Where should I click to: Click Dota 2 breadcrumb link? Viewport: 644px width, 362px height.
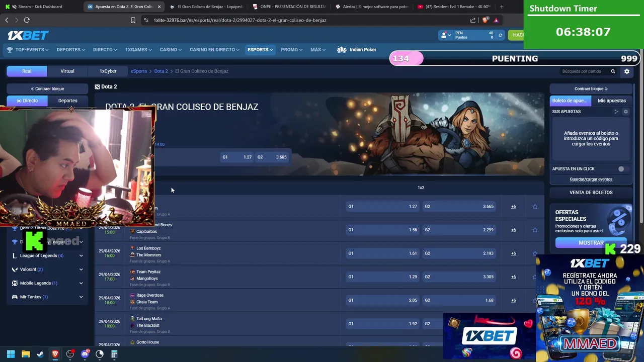tap(161, 71)
